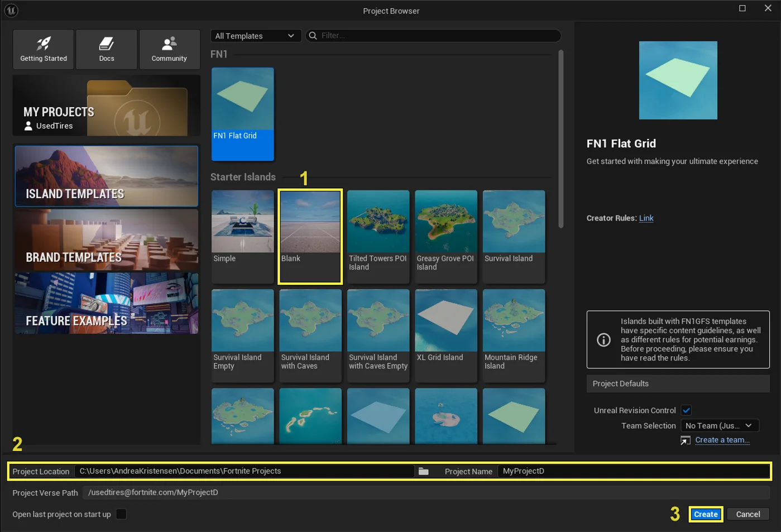The width and height of the screenshot is (781, 532).
Task: Select the Blank starter island template
Action: coord(310,237)
